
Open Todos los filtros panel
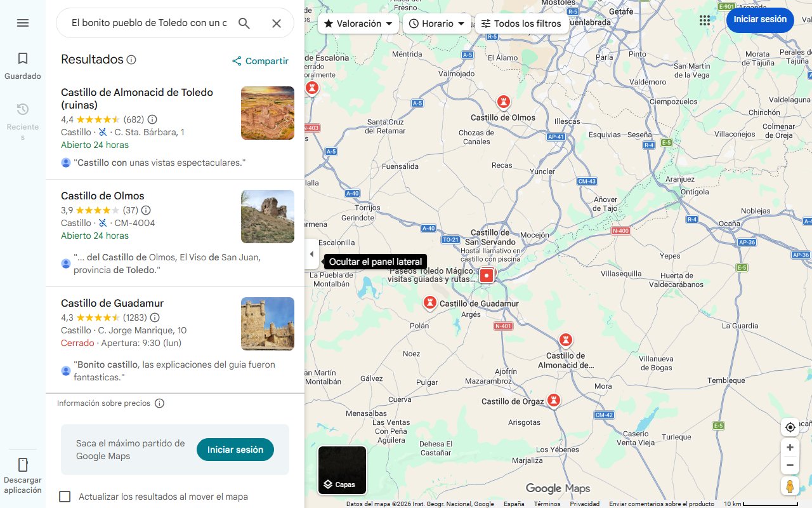pyautogui.click(x=521, y=23)
